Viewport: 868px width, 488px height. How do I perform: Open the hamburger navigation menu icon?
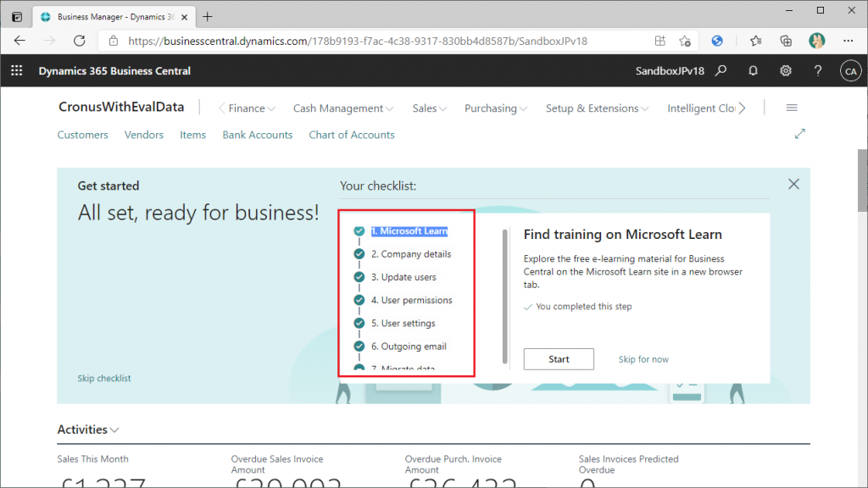[792, 108]
